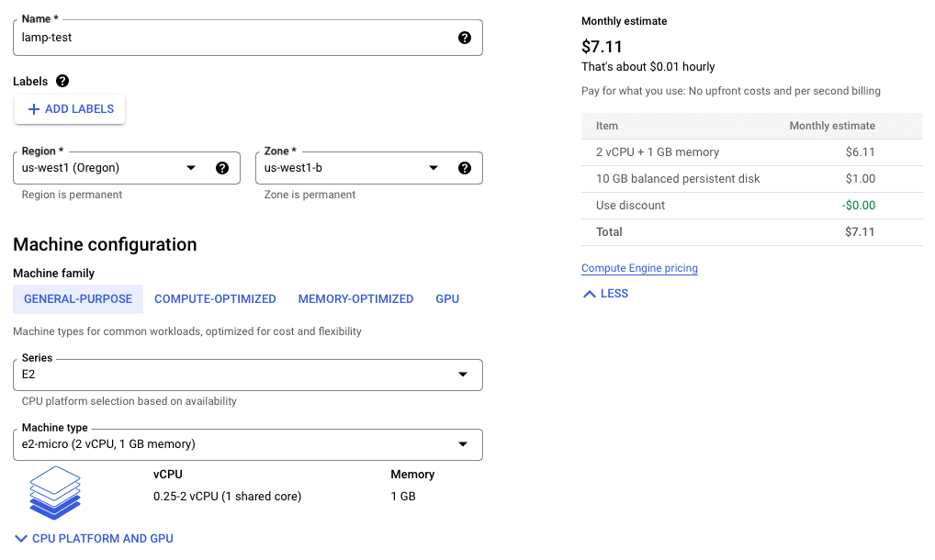Click the 'Machine configuration' heading
Screen dimensions: 935x560
[x=105, y=244]
